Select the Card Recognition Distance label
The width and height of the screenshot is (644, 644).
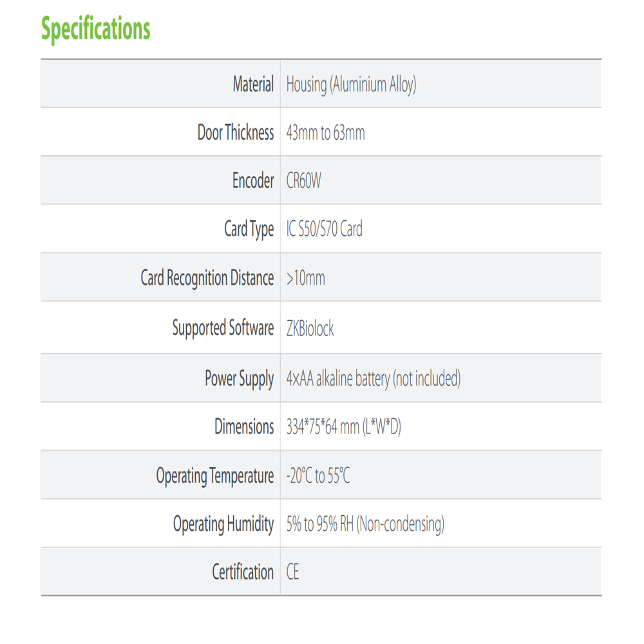pos(207,278)
